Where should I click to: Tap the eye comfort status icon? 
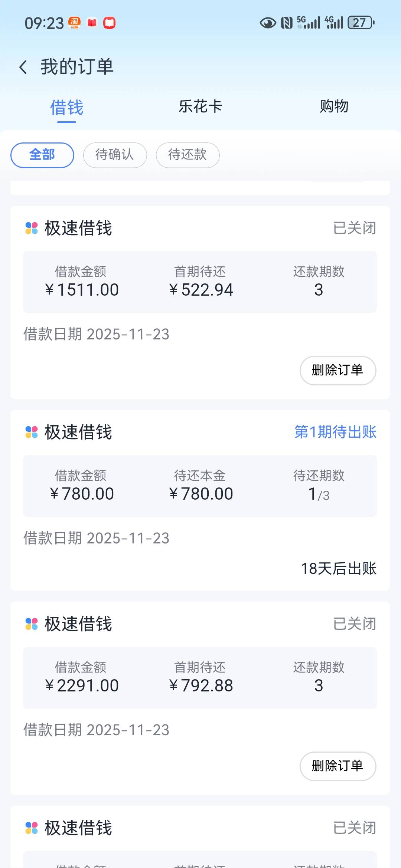(x=268, y=23)
